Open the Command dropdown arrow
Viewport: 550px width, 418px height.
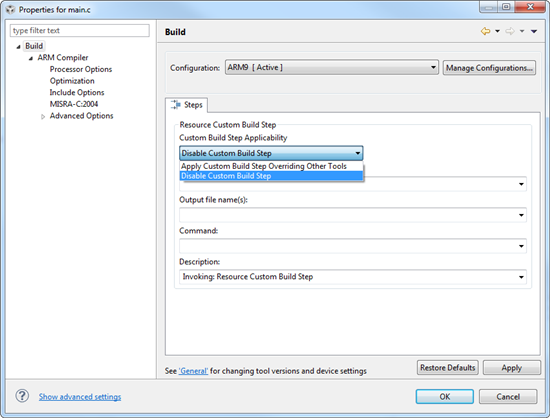tap(521, 246)
